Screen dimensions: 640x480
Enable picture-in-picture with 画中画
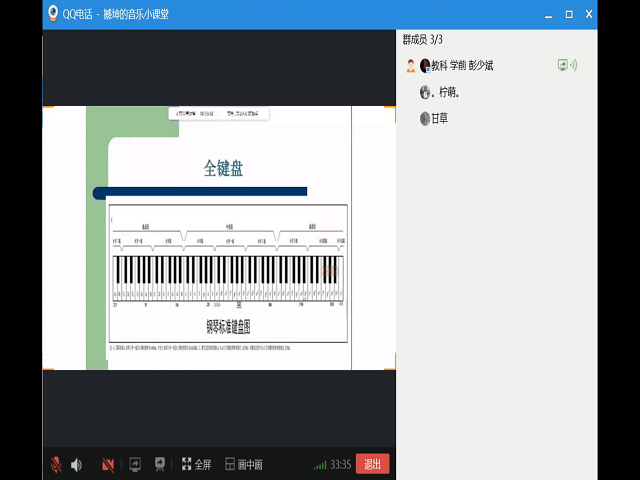[x=244, y=464]
